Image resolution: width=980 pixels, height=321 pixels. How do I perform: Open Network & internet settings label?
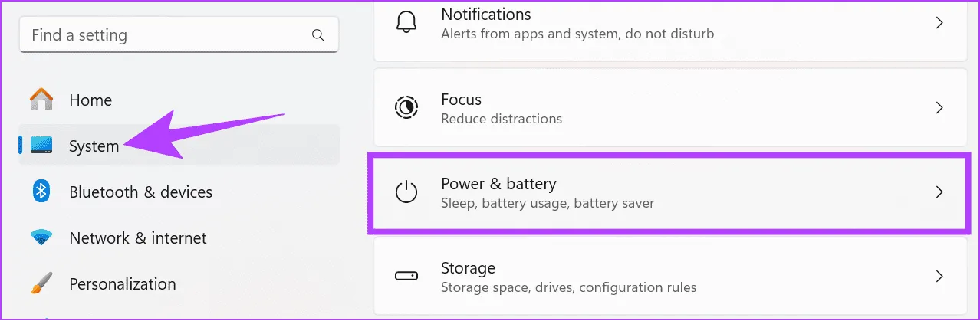138,237
